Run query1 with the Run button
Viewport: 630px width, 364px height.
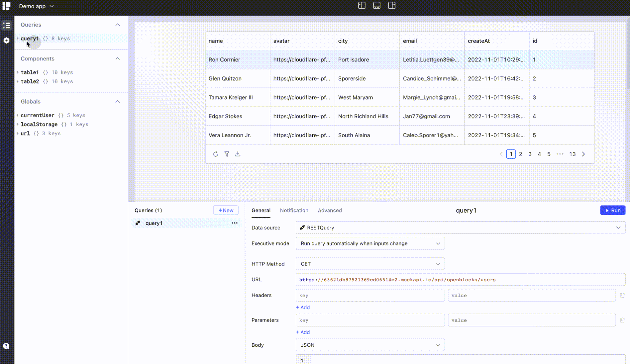[x=612, y=211]
